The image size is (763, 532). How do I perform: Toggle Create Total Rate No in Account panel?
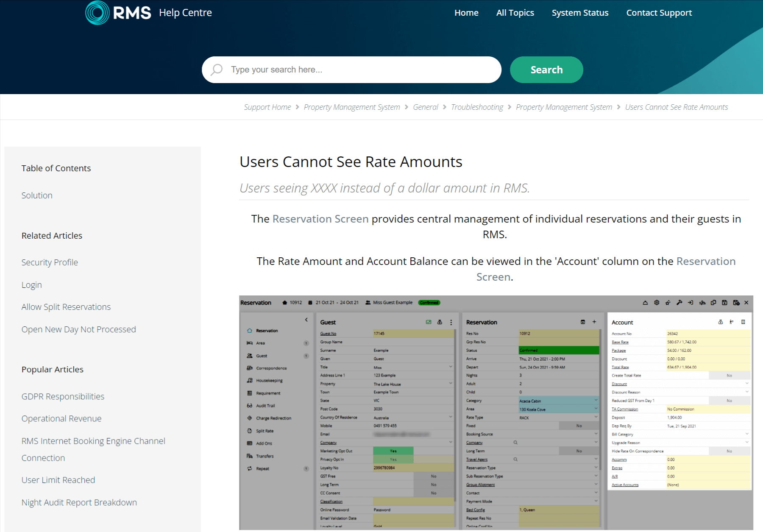(729, 376)
